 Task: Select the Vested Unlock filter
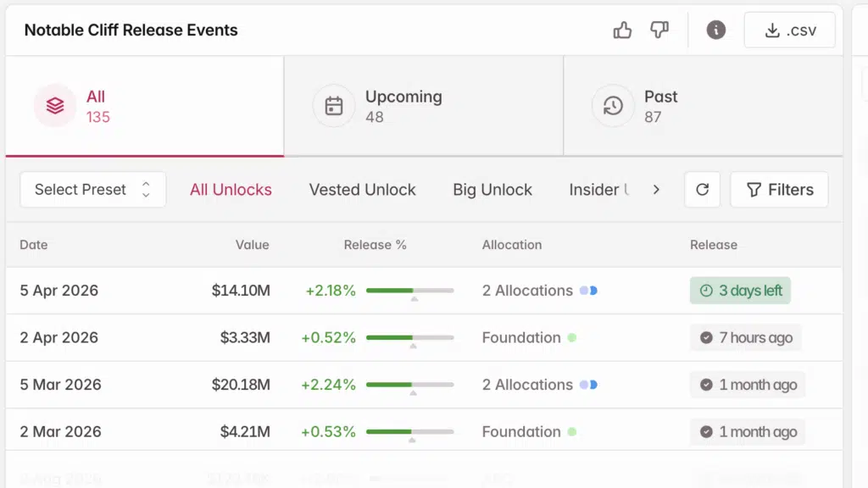click(362, 190)
